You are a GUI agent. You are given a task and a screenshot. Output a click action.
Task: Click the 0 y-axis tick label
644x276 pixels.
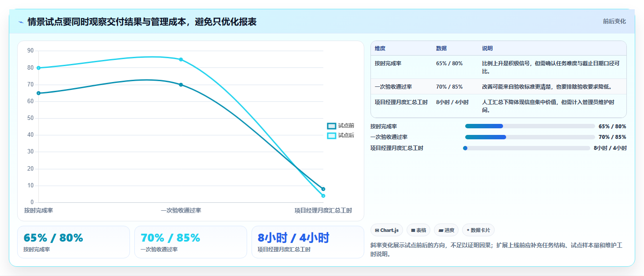[32, 202]
